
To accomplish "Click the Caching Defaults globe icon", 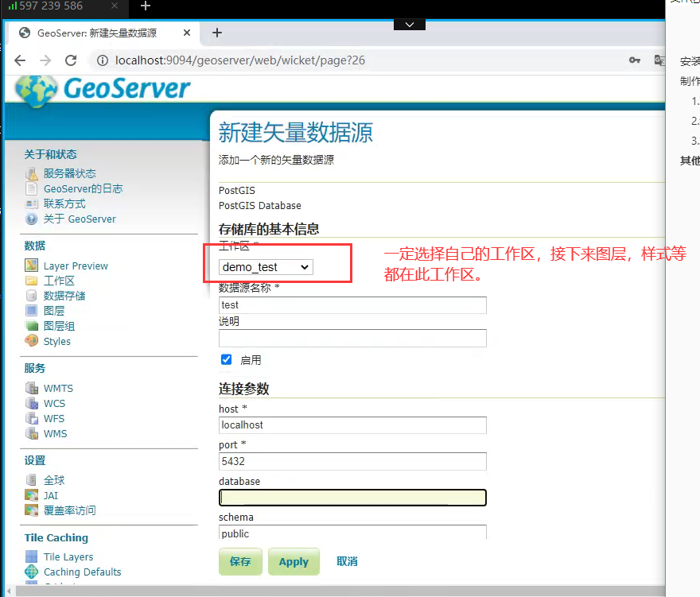I will (31, 572).
